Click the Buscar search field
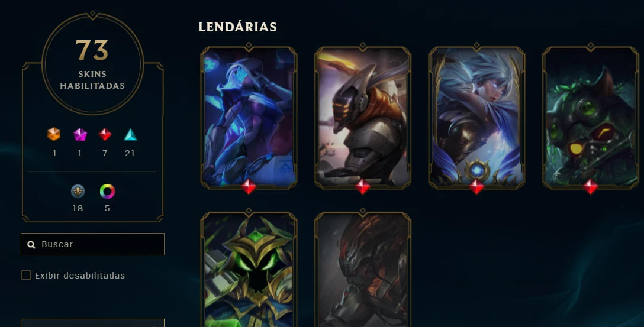Viewport: 644px width, 327px height. coord(92,244)
